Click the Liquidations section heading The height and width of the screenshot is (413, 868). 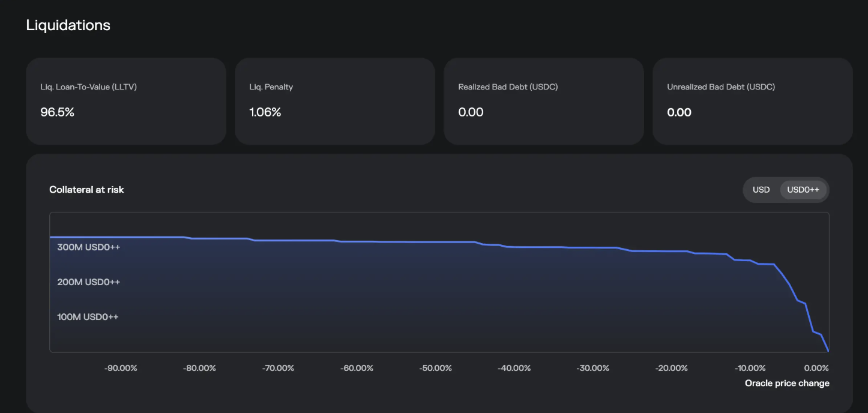(x=68, y=25)
